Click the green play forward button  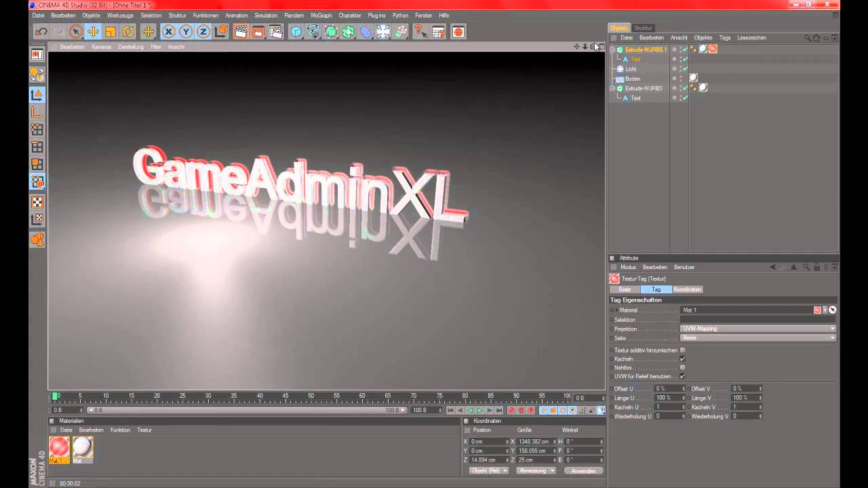pyautogui.click(x=479, y=410)
